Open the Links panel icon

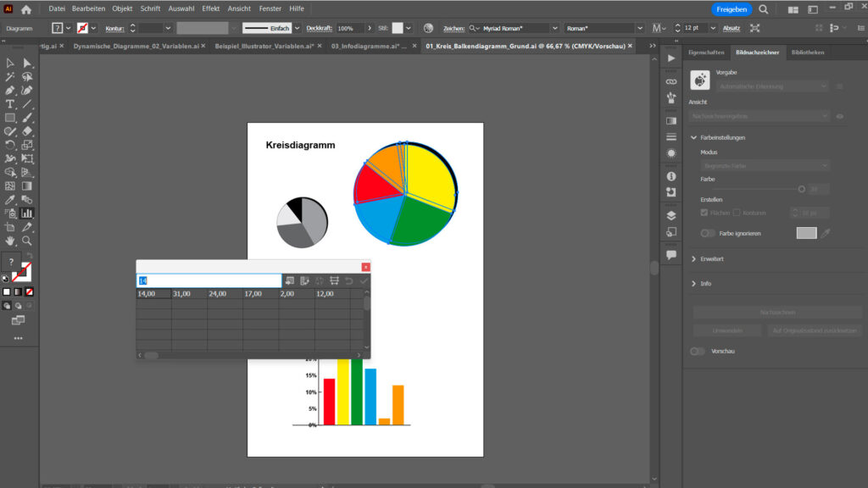671,81
